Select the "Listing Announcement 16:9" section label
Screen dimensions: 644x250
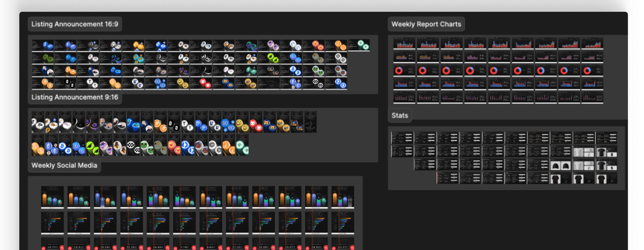[75, 24]
